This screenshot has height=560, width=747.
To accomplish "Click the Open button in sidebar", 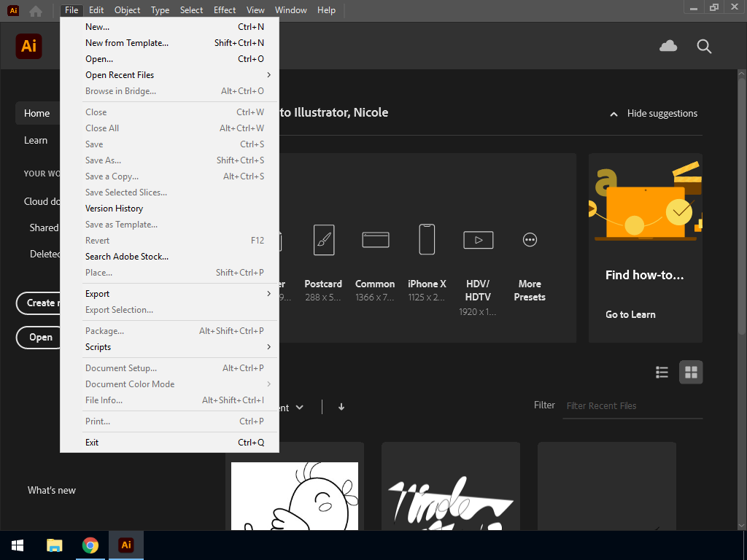I will click(39, 337).
